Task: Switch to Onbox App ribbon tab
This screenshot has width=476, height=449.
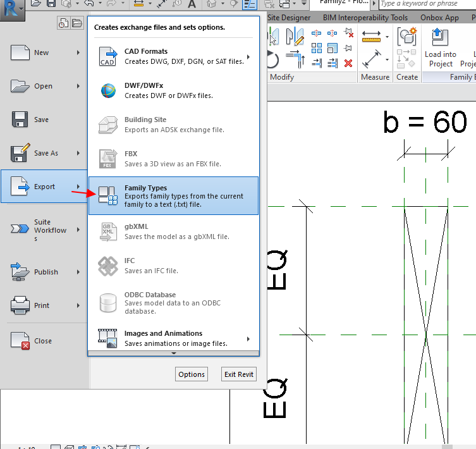Action: click(439, 18)
